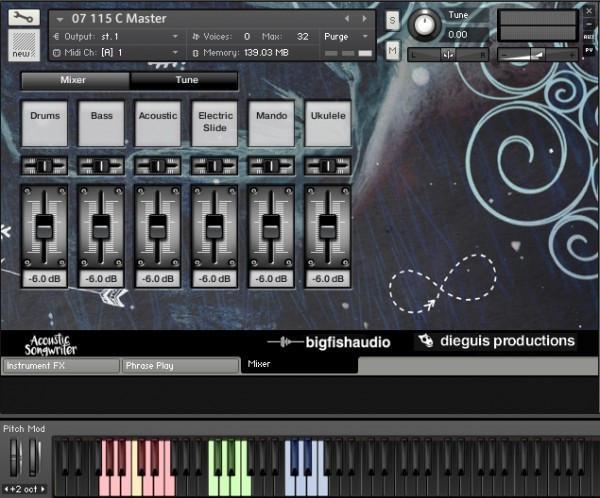Image resolution: width=600 pixels, height=498 pixels.
Task: Solo the instrument with S button
Action: 392,20
